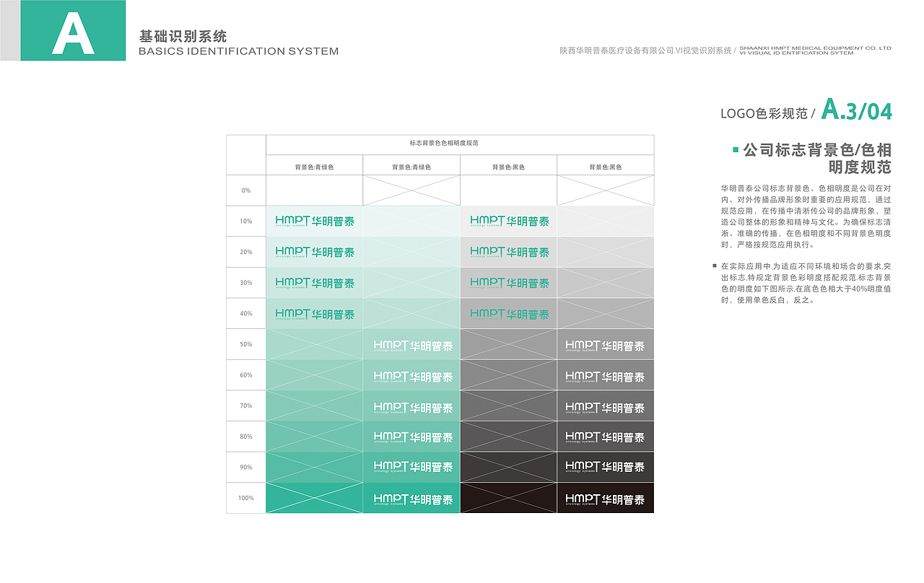Click the 70% row label

[246, 406]
